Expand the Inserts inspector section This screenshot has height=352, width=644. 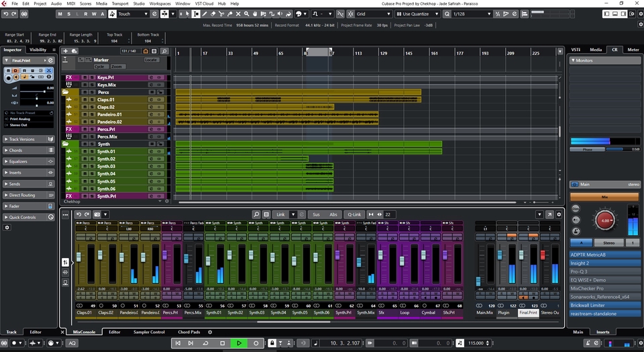point(29,172)
